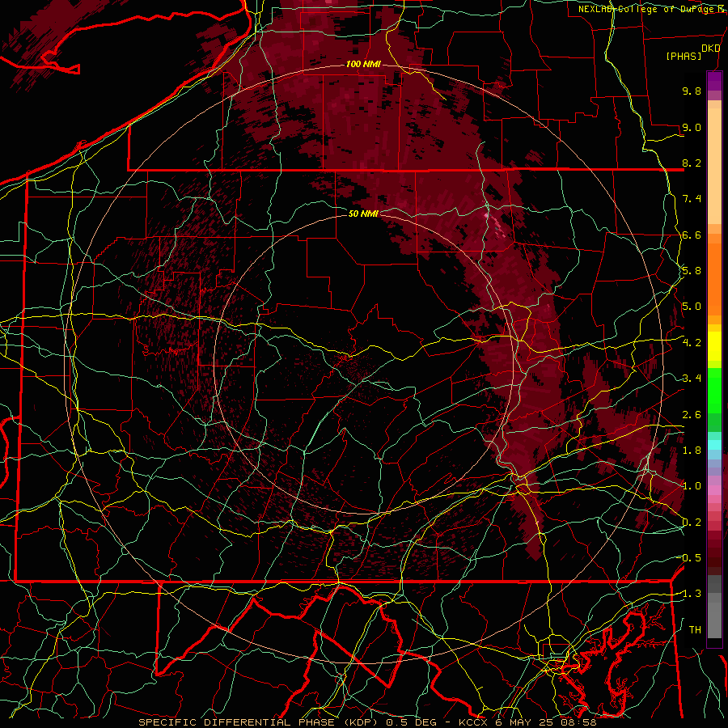Click the 8.2 value on the scale
The height and width of the screenshot is (728, 728).
tap(692, 163)
